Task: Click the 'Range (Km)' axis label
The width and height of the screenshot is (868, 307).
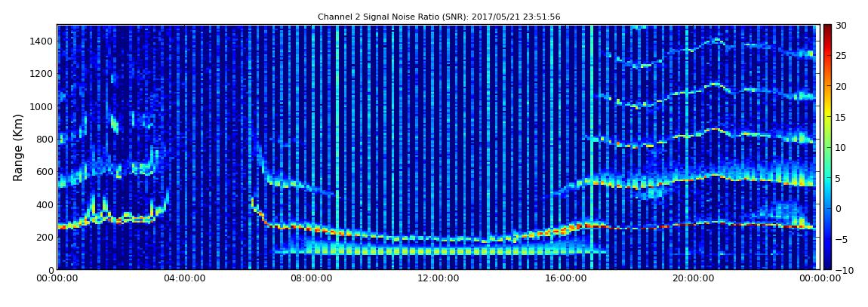Action: [17, 148]
